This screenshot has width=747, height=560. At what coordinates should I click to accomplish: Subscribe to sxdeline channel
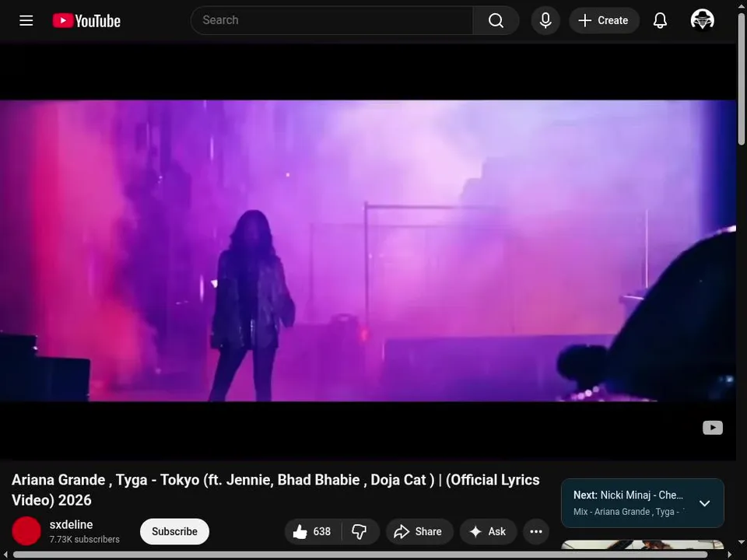coord(174,531)
